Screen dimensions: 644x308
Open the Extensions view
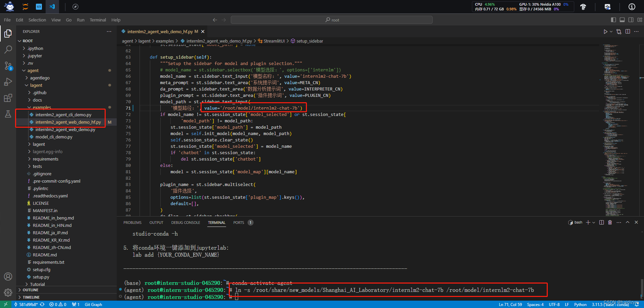click(8, 98)
